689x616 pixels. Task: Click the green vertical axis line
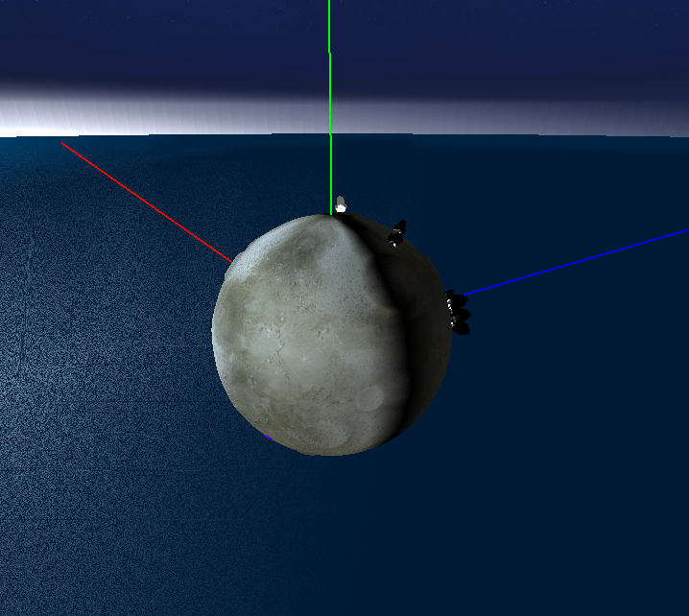pos(330,107)
